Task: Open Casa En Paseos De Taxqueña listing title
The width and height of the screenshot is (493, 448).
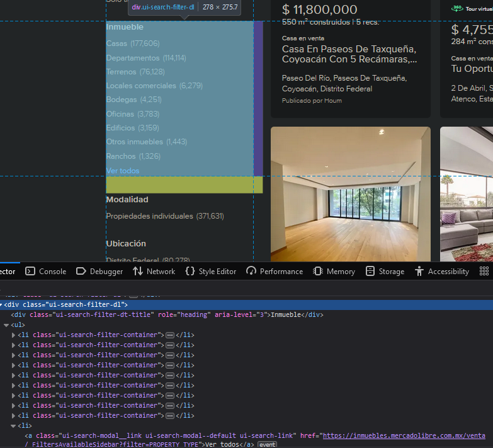Action: (x=349, y=54)
